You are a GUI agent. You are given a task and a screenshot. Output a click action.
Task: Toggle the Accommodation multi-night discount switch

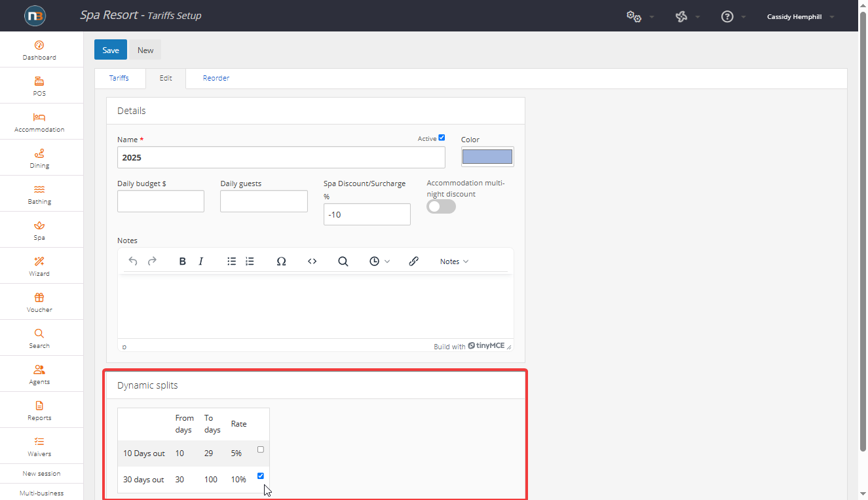[441, 206]
